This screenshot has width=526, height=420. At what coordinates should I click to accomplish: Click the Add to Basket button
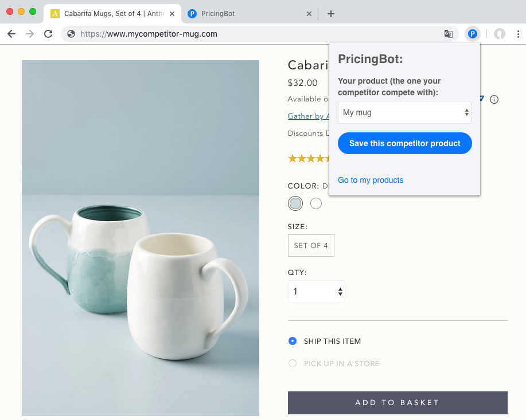click(x=397, y=402)
